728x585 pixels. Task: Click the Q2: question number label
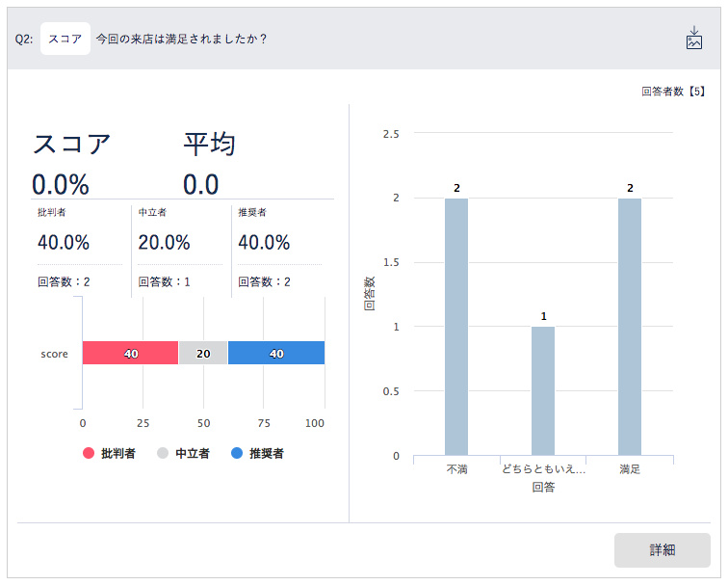[24, 39]
